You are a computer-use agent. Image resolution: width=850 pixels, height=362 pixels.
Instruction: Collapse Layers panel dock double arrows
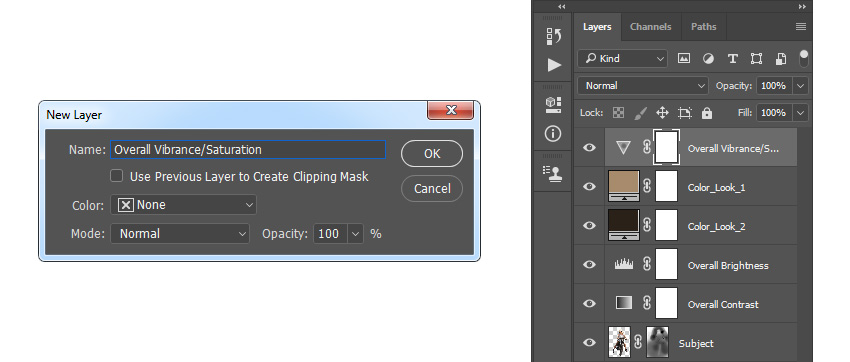802,7
